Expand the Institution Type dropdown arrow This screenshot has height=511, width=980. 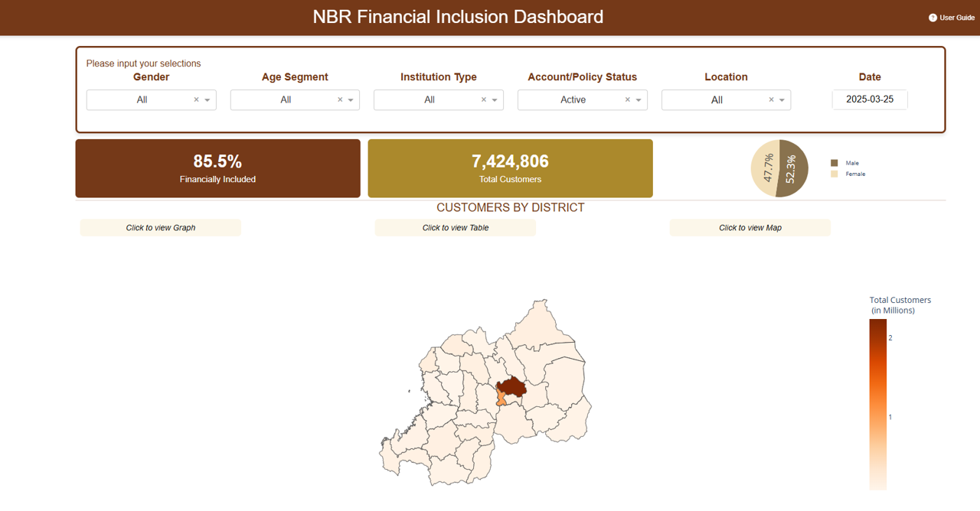tap(495, 100)
